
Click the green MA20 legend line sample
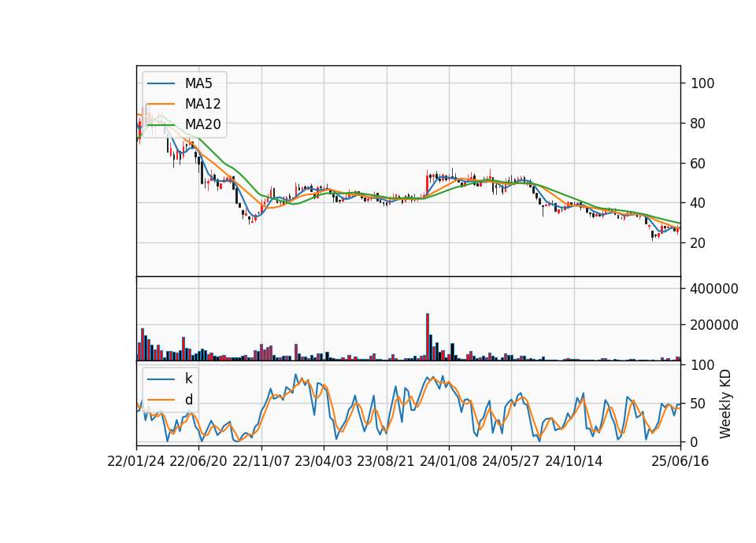click(161, 125)
